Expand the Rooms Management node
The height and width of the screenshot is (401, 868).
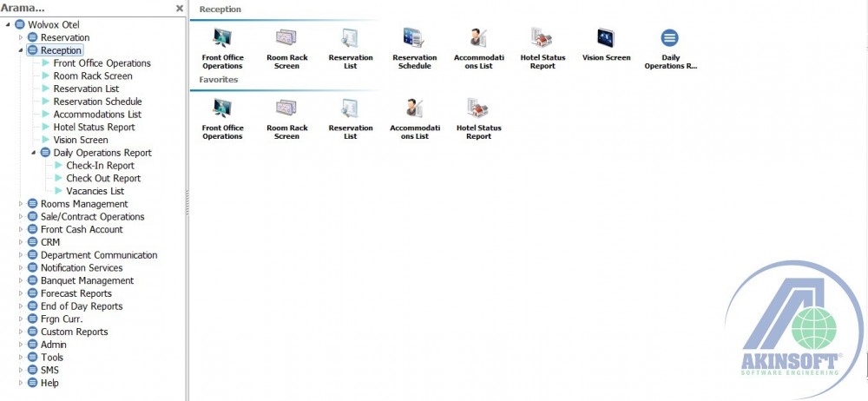click(21, 204)
